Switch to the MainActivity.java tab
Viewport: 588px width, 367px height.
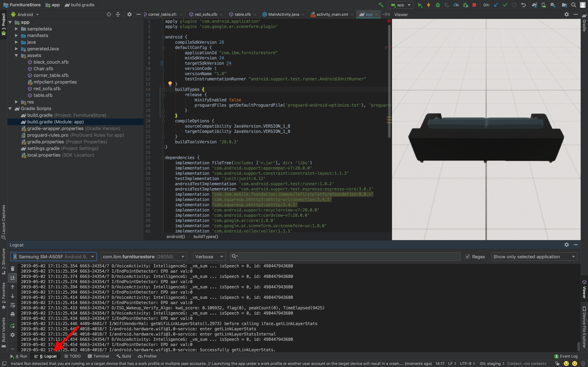283,14
